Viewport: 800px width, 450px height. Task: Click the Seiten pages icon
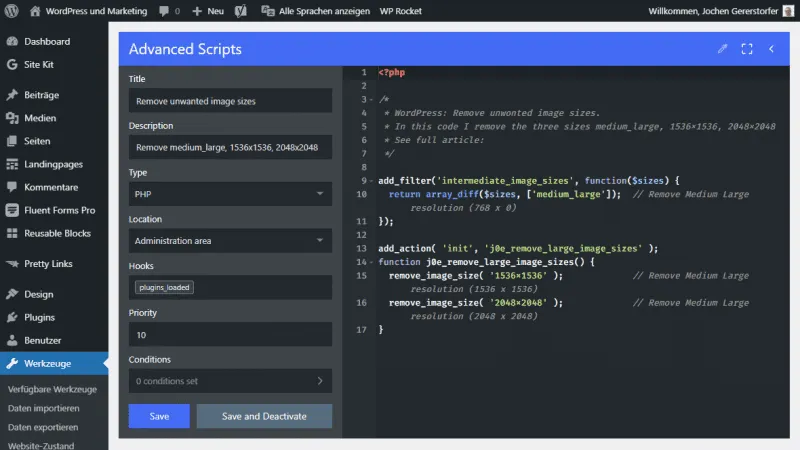click(12, 141)
